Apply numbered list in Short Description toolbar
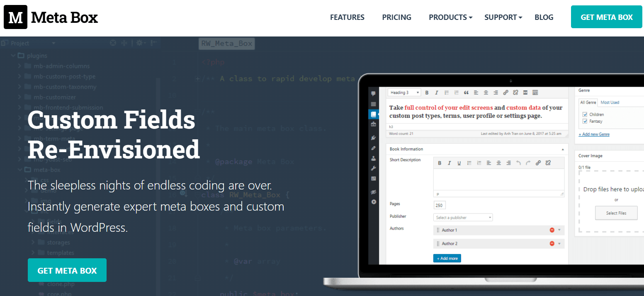This screenshot has width=644, height=296. point(479,163)
